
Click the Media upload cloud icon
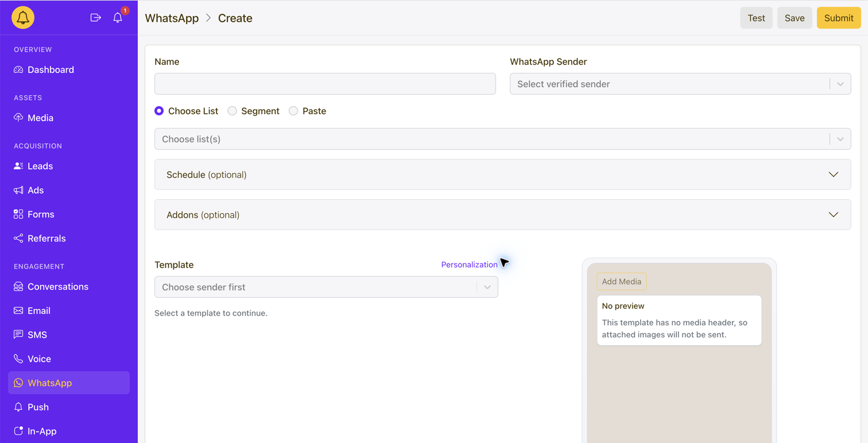[x=18, y=118]
